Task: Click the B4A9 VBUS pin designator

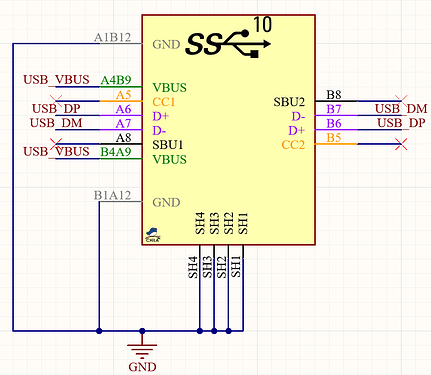Action: 116,152
